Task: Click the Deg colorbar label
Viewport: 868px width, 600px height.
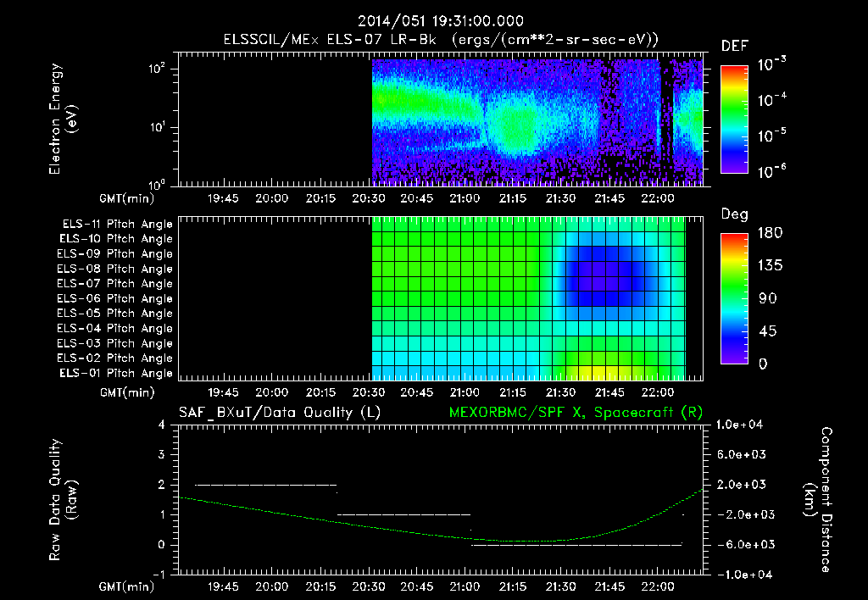Action: click(x=734, y=214)
